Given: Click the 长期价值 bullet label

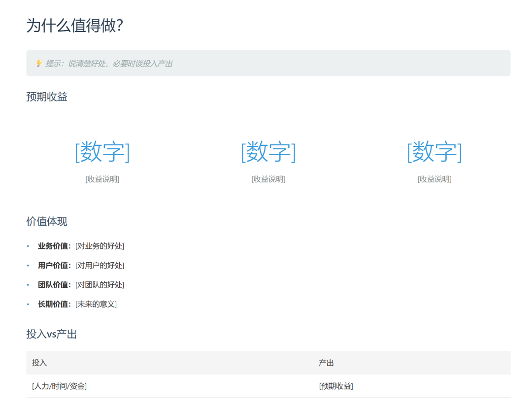Looking at the screenshot, I should (54, 304).
